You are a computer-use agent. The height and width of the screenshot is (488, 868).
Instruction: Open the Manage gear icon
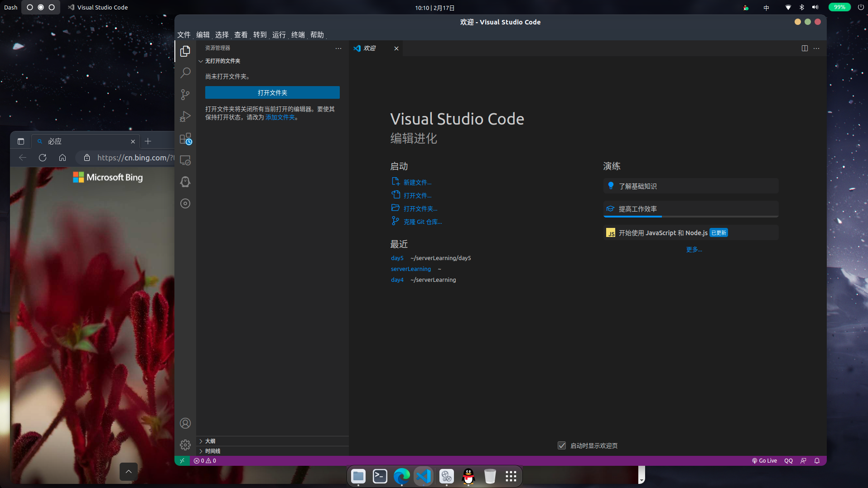(x=185, y=445)
